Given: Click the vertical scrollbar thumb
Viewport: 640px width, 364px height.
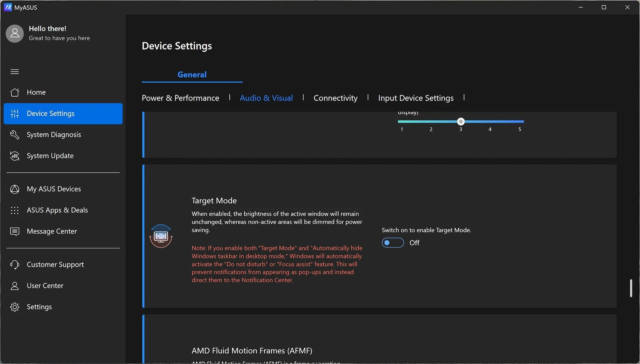Looking at the screenshot, I should [x=631, y=288].
